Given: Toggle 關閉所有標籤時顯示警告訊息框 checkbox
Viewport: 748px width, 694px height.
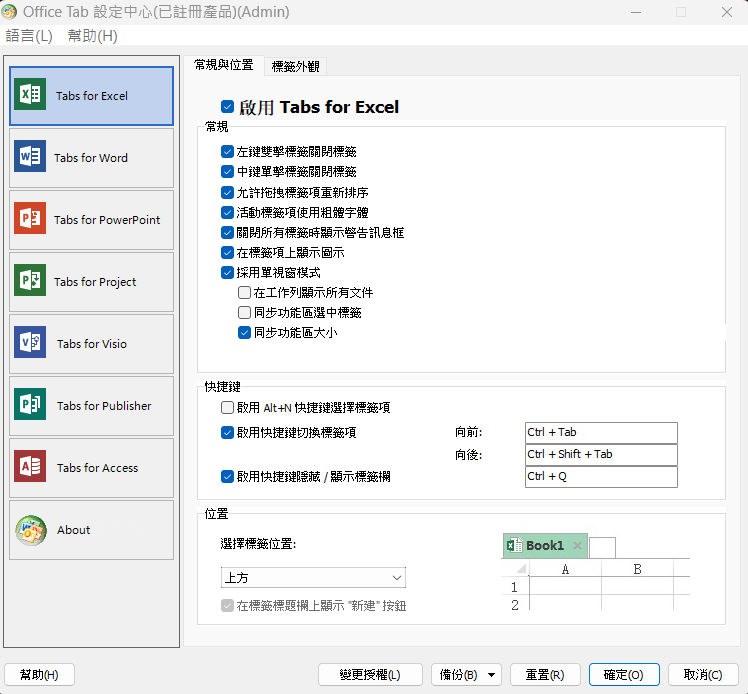Looking at the screenshot, I should [227, 232].
